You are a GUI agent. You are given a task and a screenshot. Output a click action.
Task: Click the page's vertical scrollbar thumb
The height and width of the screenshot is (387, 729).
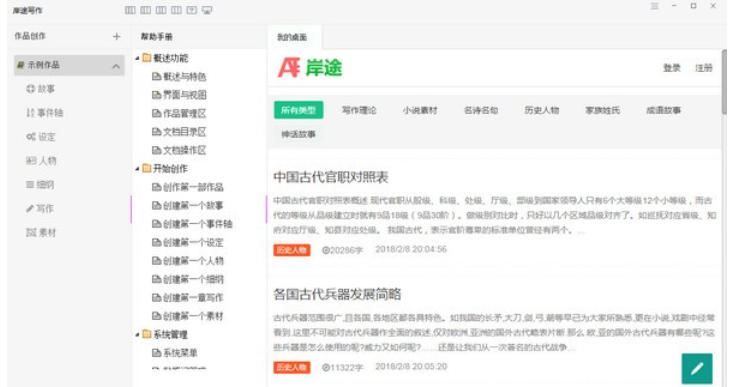(x=724, y=81)
